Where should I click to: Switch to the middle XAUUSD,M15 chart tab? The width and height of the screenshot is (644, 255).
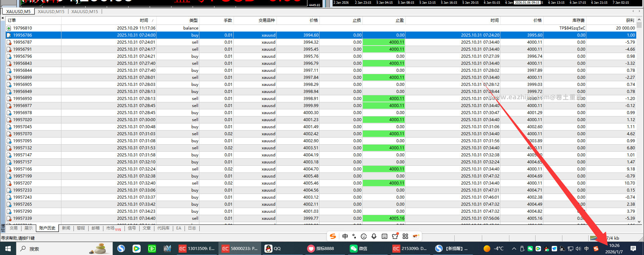click(x=51, y=11)
